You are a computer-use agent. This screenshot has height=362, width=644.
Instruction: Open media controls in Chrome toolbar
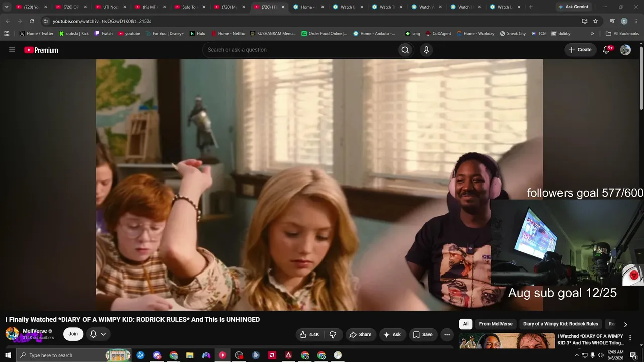point(612,21)
